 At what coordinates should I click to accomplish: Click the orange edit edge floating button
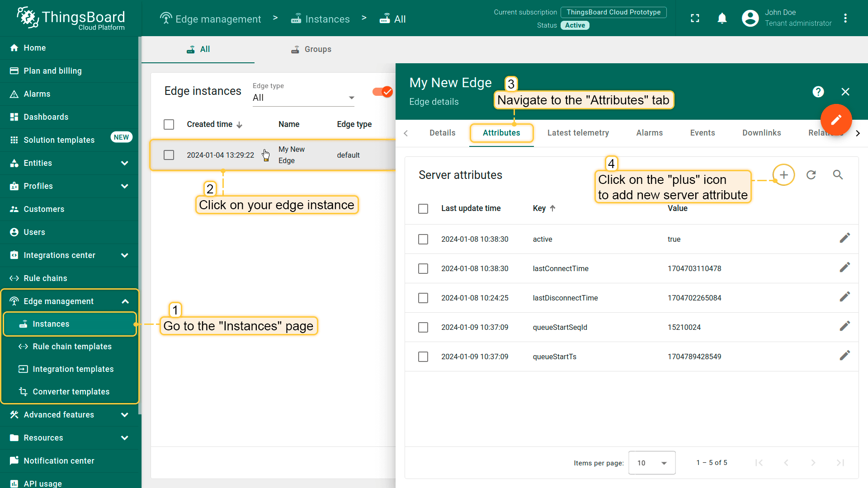point(836,120)
